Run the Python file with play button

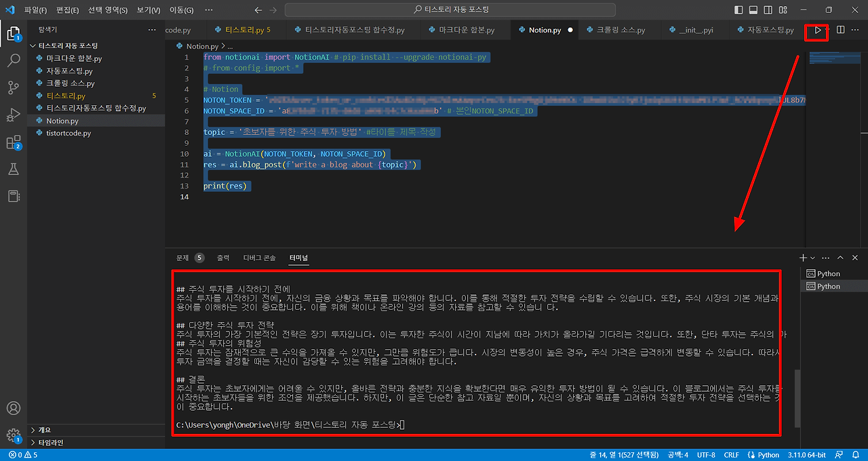[818, 30]
